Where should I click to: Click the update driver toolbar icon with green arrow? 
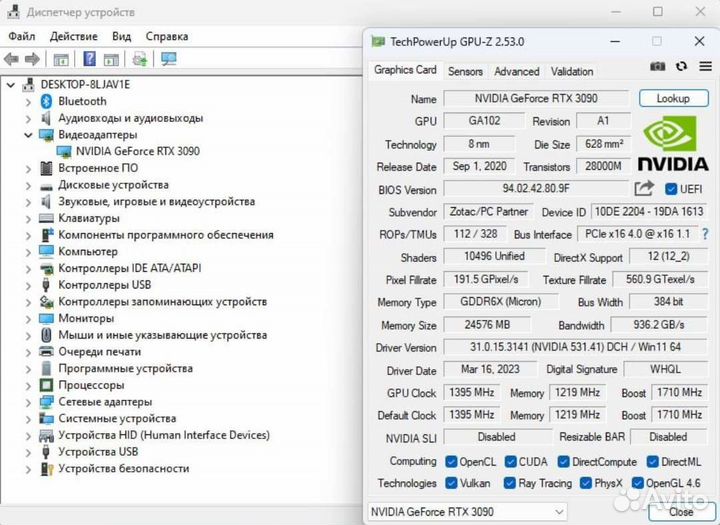point(139,59)
